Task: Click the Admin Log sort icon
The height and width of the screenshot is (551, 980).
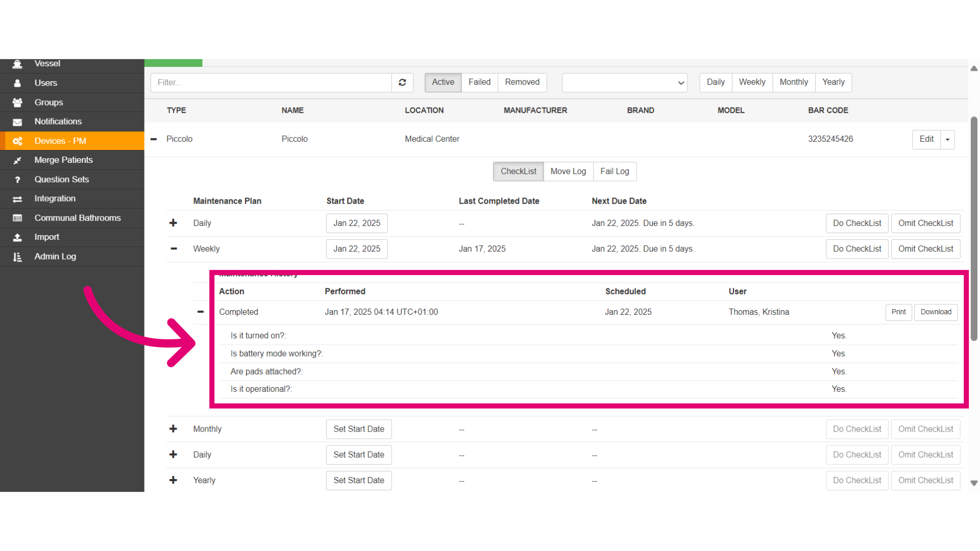Action: 17,257
